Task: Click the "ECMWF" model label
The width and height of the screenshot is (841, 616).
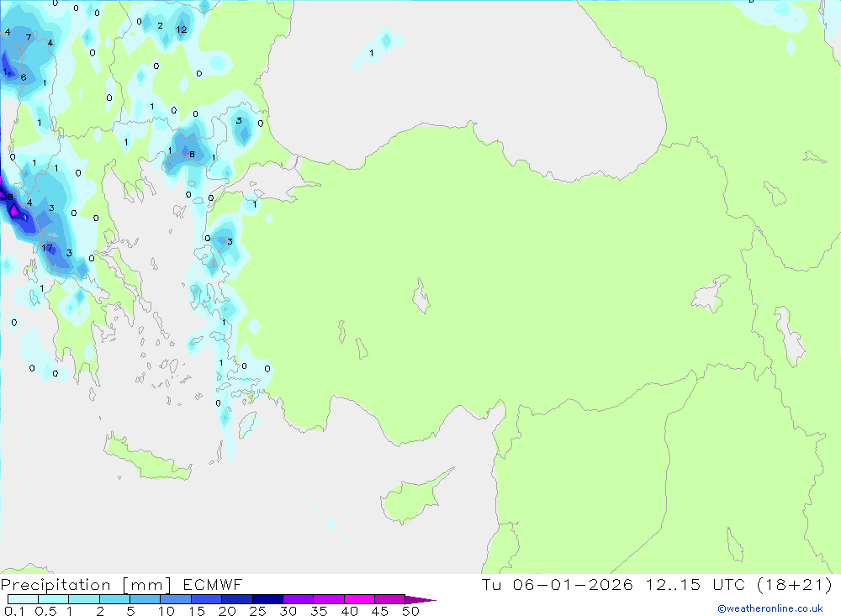Action: 213,584
